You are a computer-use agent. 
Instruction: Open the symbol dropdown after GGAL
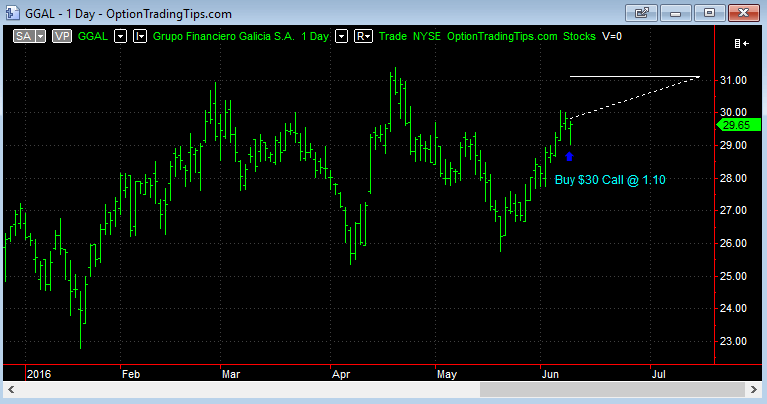tap(120, 36)
